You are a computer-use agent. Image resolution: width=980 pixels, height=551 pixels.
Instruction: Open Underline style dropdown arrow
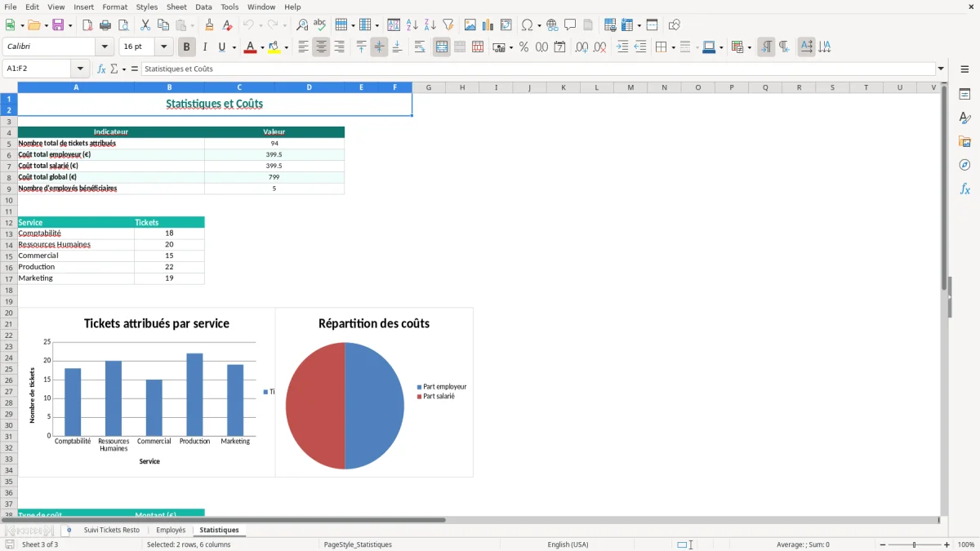pyautogui.click(x=234, y=47)
